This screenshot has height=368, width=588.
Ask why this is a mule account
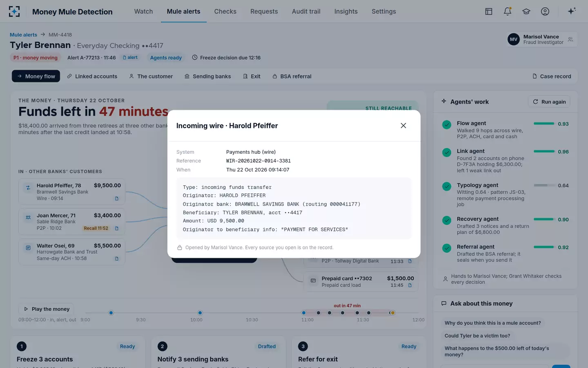pyautogui.click(x=492, y=323)
